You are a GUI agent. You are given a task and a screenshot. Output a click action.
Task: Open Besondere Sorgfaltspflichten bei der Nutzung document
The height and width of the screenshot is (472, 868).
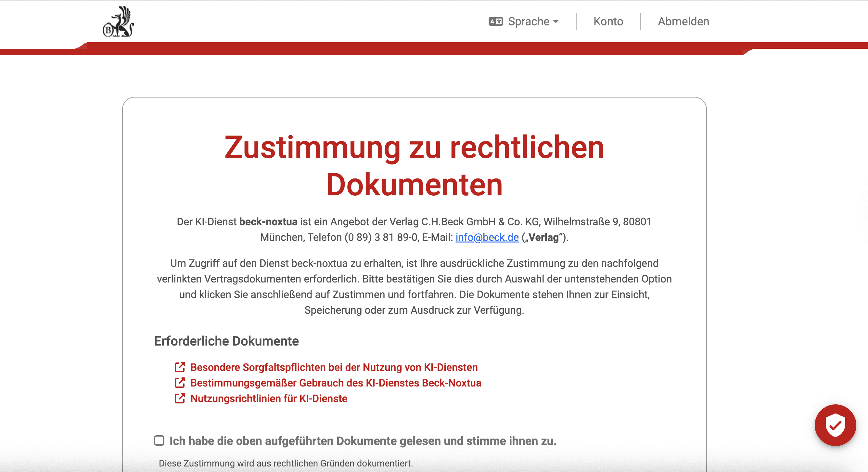(334, 367)
